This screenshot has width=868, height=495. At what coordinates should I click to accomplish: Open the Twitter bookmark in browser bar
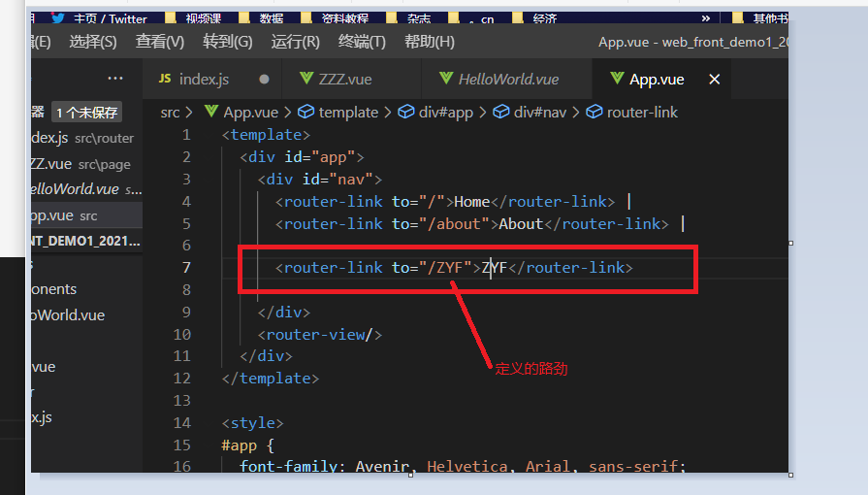[100, 18]
